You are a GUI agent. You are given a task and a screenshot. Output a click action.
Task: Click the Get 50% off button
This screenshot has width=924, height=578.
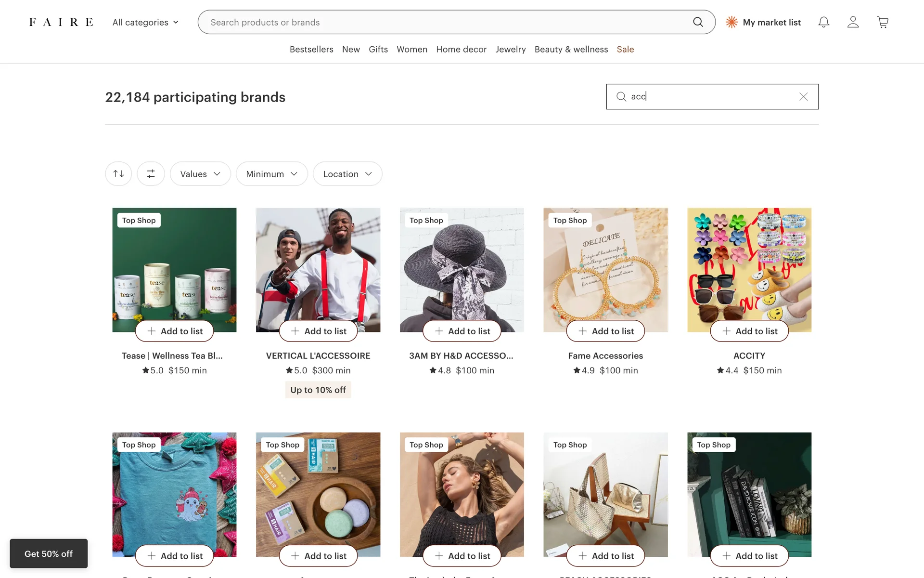point(49,554)
